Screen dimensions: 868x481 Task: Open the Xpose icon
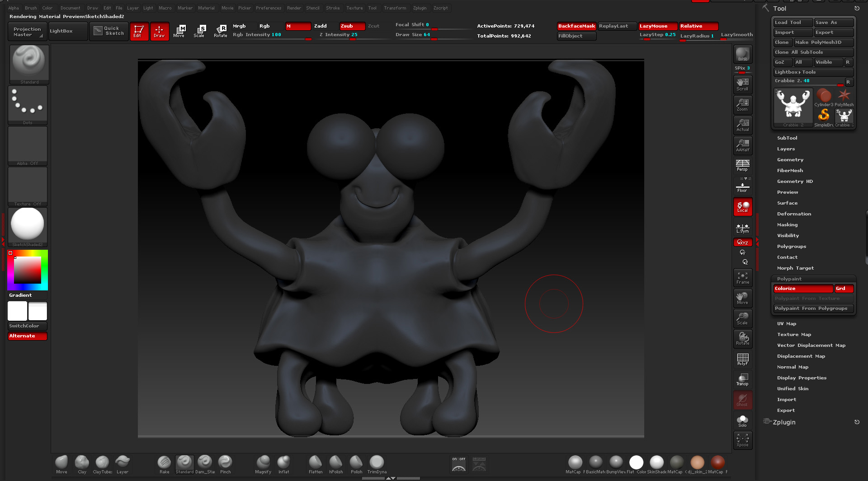743,440
